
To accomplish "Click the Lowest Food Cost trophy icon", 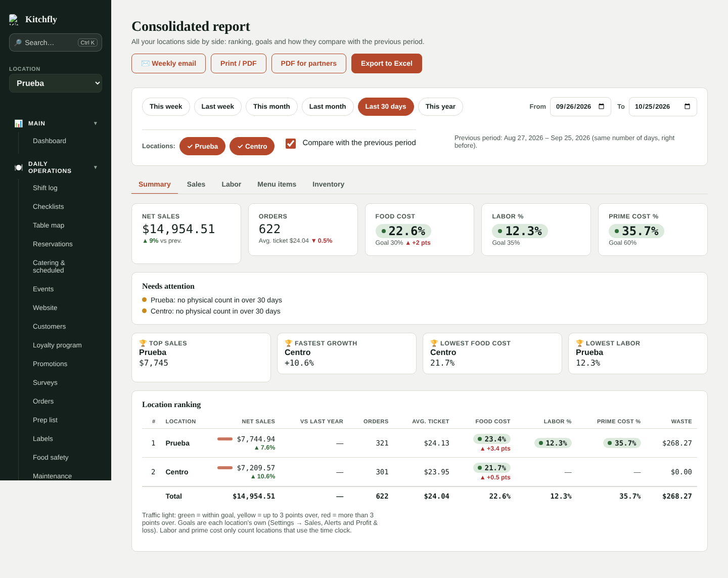I will point(434,343).
